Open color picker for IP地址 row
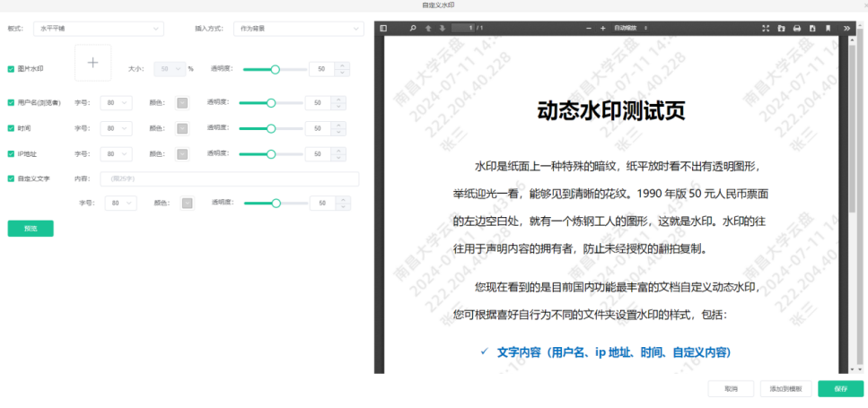This screenshot has width=868, height=408. coord(182,153)
